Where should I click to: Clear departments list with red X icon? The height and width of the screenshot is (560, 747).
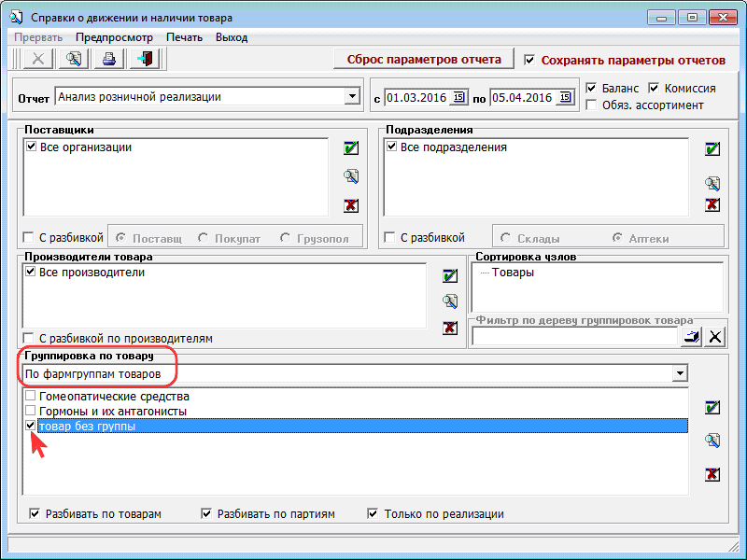pyautogui.click(x=712, y=204)
